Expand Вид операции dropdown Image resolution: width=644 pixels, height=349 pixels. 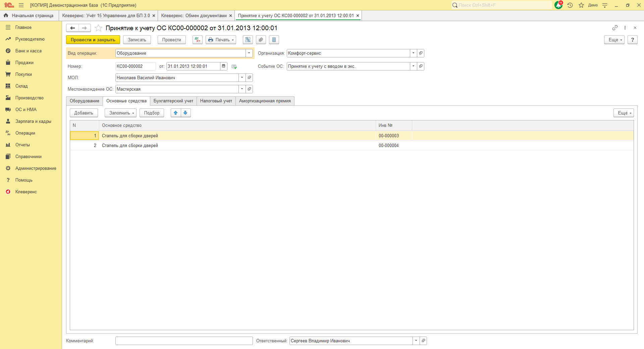[249, 53]
